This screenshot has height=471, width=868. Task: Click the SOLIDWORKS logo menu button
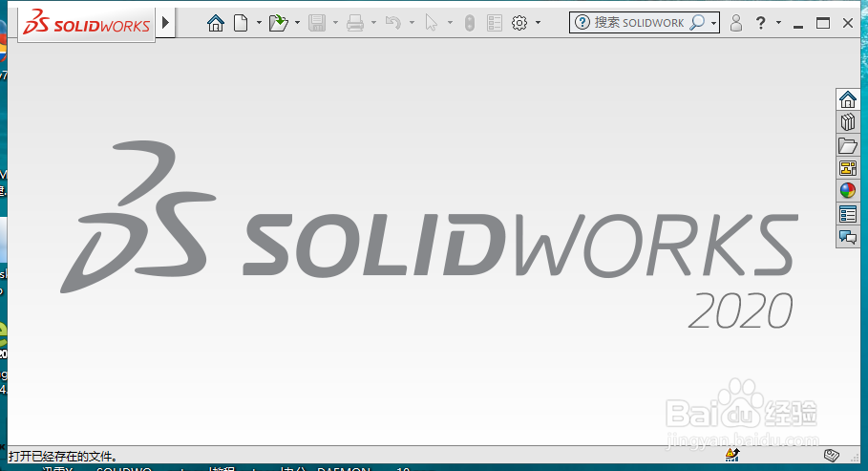(x=87, y=24)
